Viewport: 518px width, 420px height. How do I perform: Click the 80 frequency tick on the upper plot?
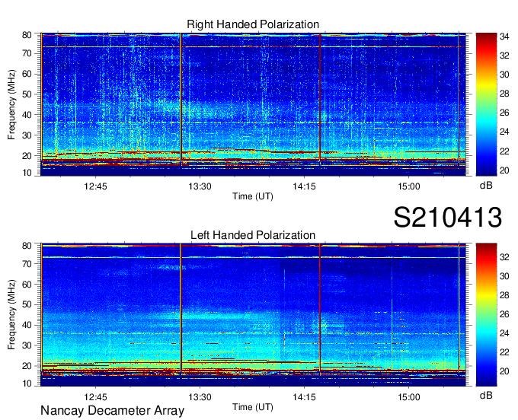pos(27,35)
